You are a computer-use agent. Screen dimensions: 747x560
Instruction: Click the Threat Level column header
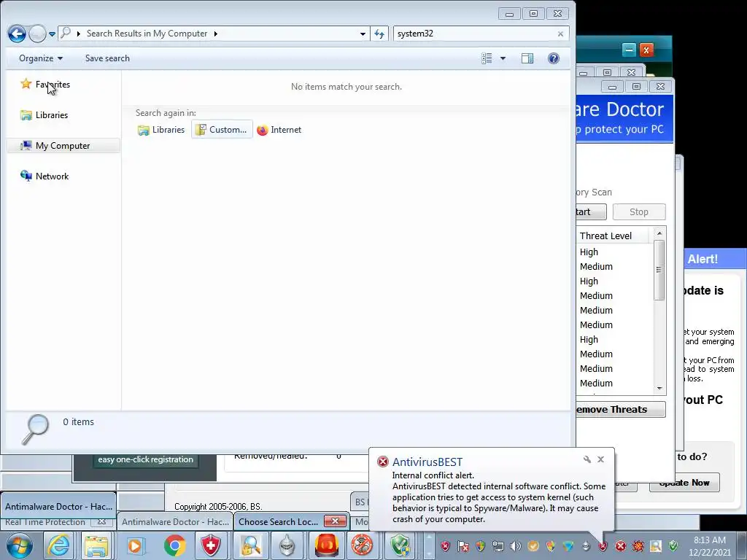pos(613,236)
